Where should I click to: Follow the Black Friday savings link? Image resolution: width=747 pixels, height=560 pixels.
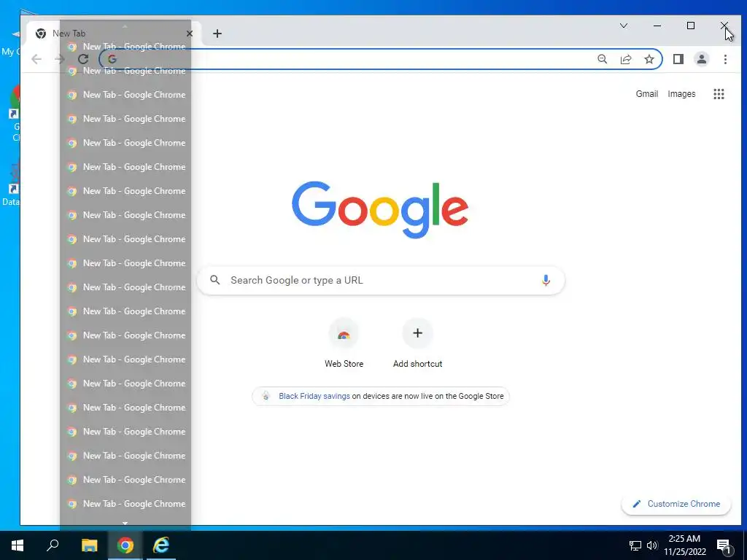(x=314, y=396)
